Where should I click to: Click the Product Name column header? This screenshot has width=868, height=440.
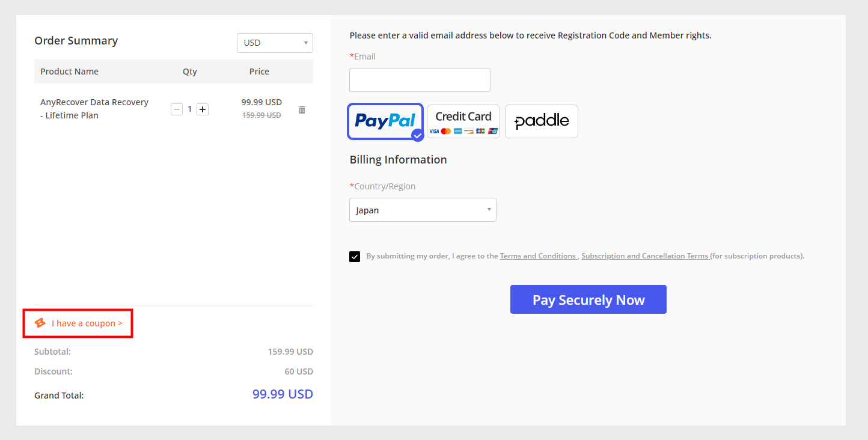pyautogui.click(x=69, y=72)
